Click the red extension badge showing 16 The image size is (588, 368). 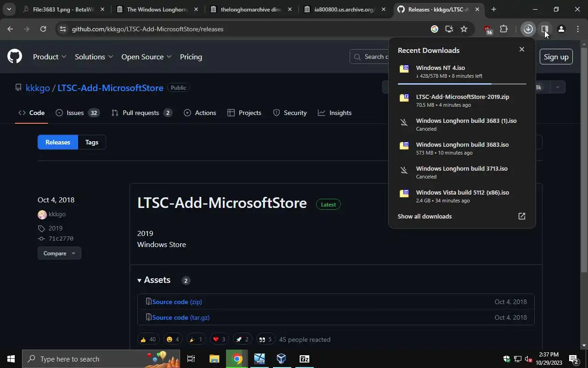[x=488, y=30]
